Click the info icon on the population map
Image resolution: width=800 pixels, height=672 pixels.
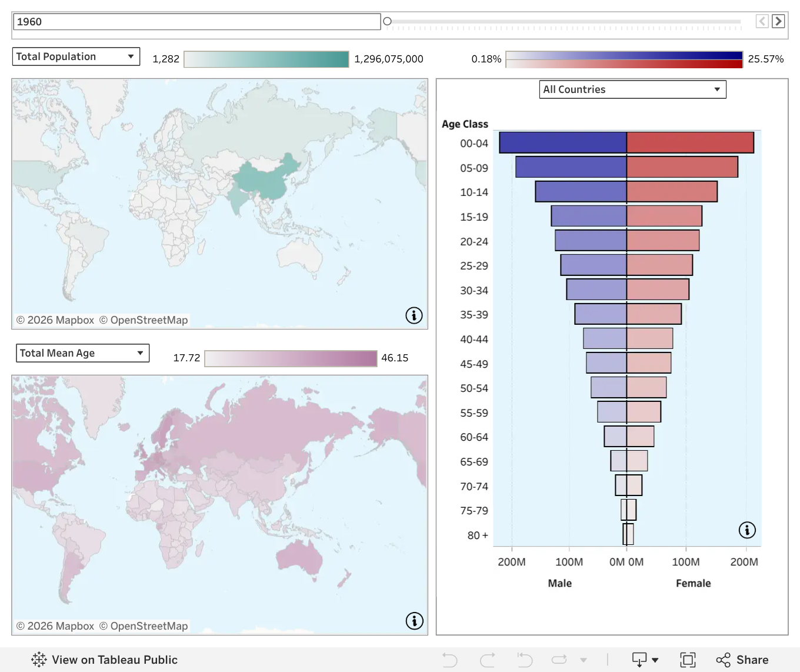[x=414, y=315]
